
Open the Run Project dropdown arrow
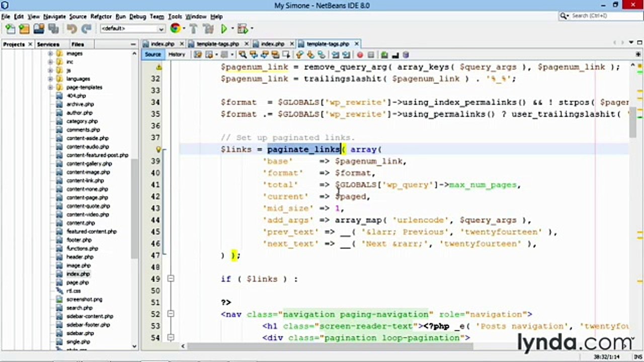click(231, 29)
